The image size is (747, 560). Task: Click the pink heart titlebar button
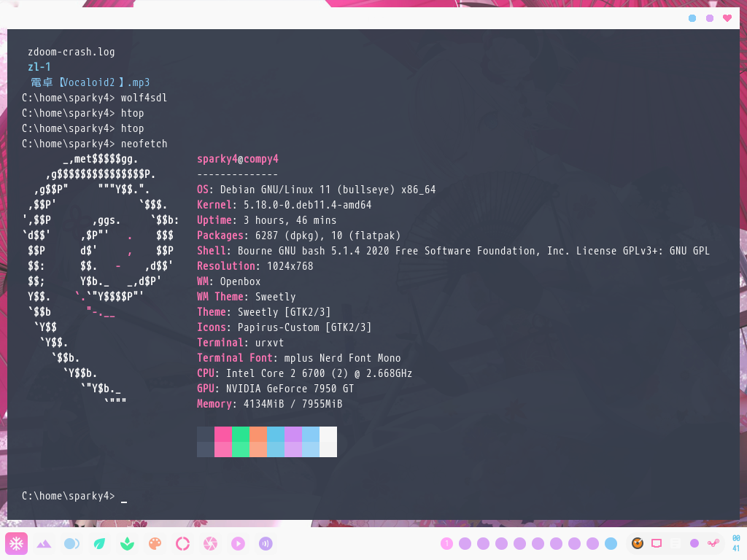[727, 18]
